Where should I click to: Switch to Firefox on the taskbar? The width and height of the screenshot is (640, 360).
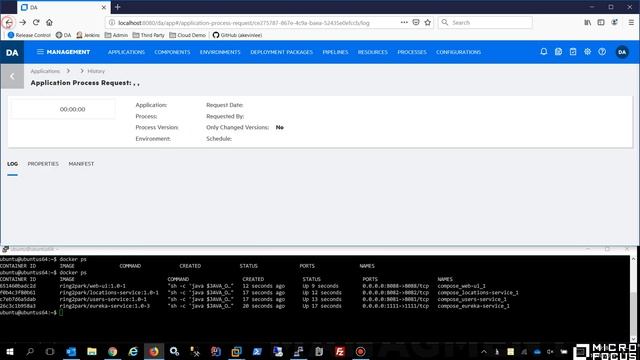[154, 351]
